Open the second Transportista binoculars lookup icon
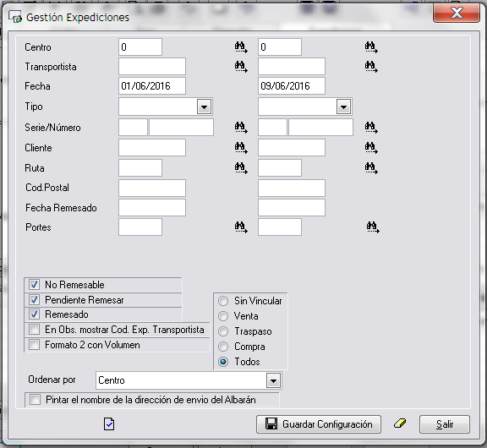487x448 pixels. (371, 67)
